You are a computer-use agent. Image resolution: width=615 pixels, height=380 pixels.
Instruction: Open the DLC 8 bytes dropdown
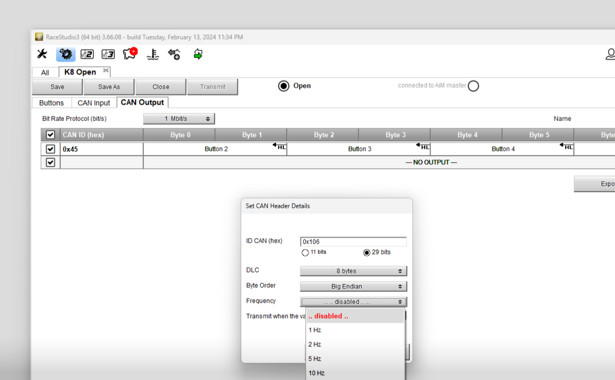353,271
